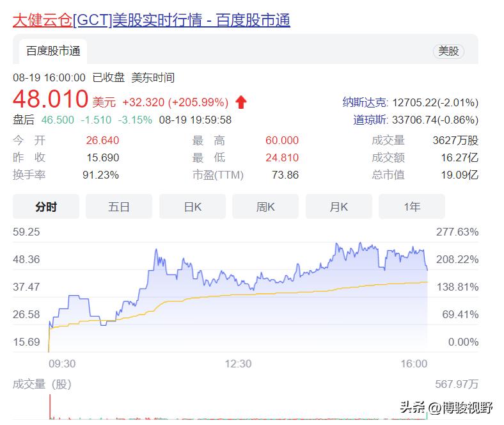Click the 成交量 value 3627万股

(x=455, y=140)
